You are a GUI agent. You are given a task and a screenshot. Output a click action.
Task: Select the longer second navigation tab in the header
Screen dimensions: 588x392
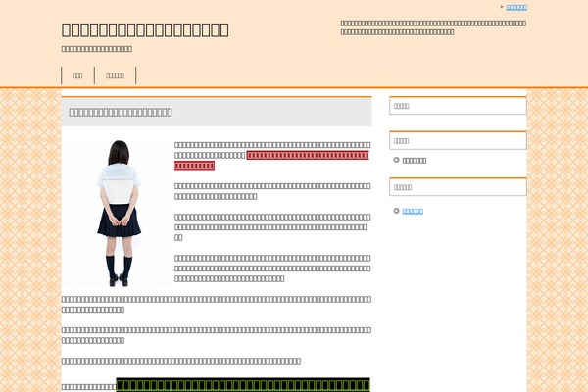pyautogui.click(x=115, y=75)
